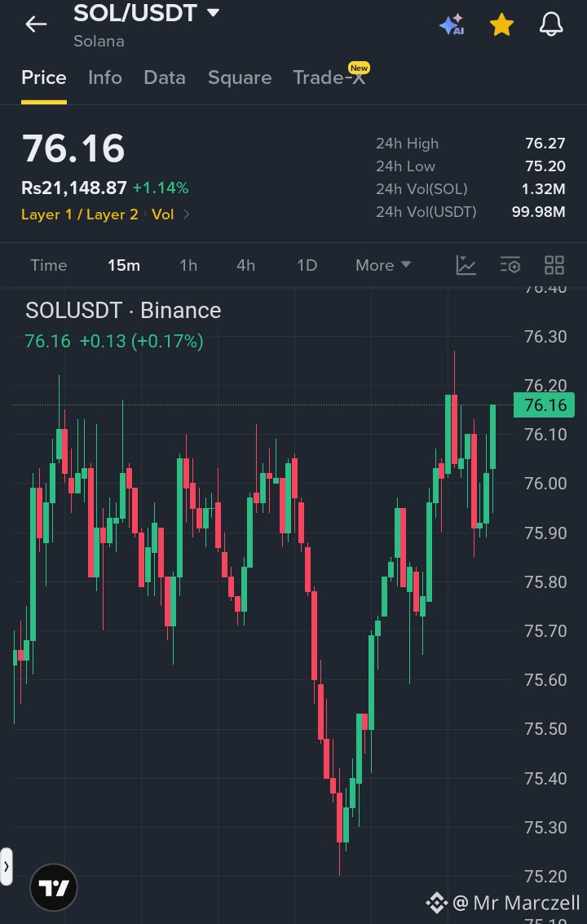Switch to the Data tab
Image resolution: width=587 pixels, height=924 pixels.
click(165, 77)
